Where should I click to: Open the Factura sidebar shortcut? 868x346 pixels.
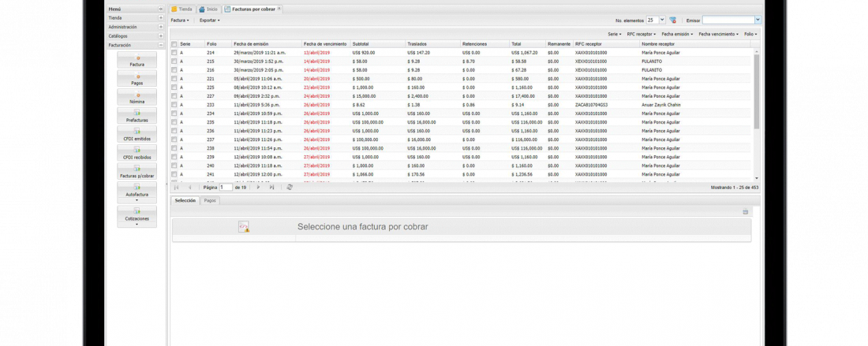coord(137,61)
